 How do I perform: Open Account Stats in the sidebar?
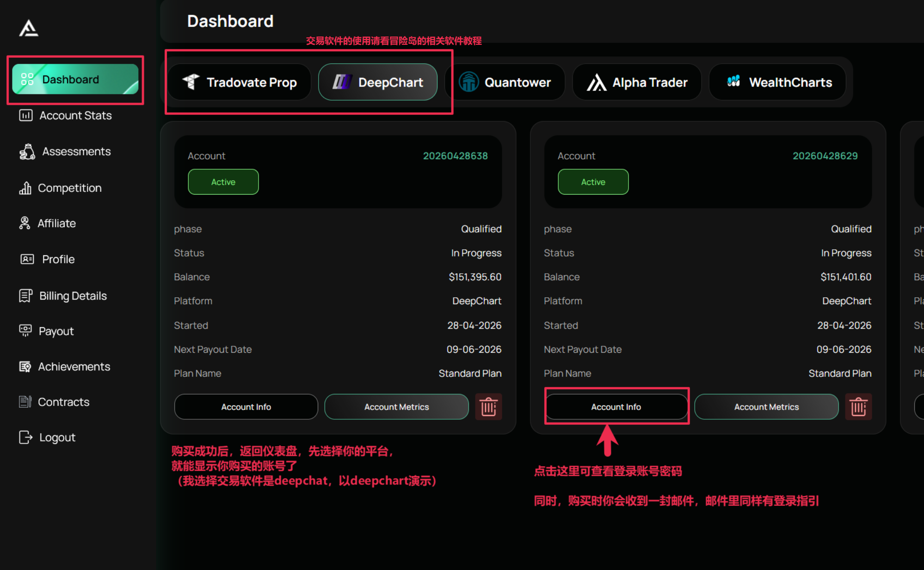65,116
